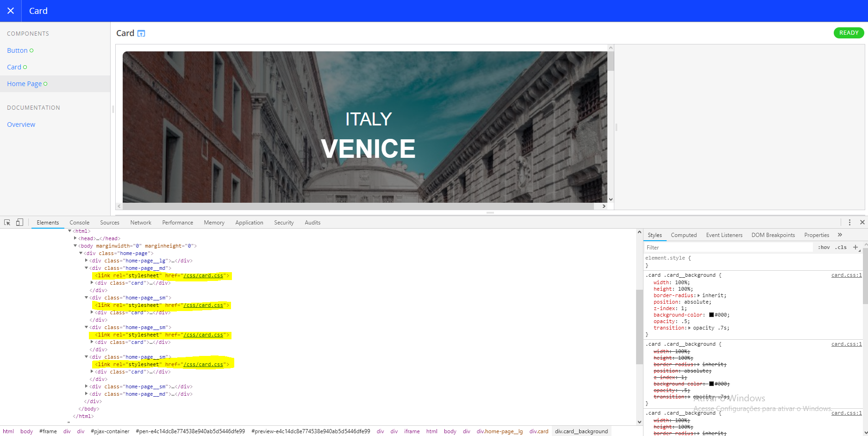Screen dimensions: 868x436
Task: Click the preview vertical scrollbar down arrow
Action: point(611,199)
